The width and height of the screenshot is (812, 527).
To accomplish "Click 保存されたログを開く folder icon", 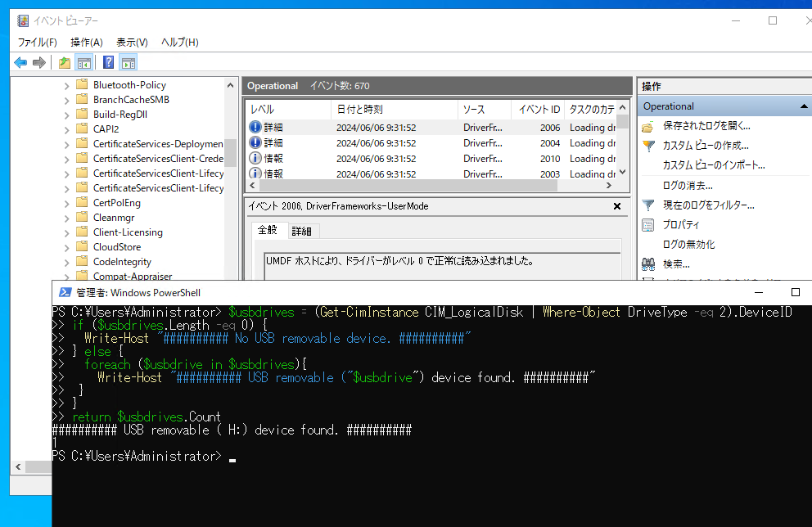I will point(648,127).
